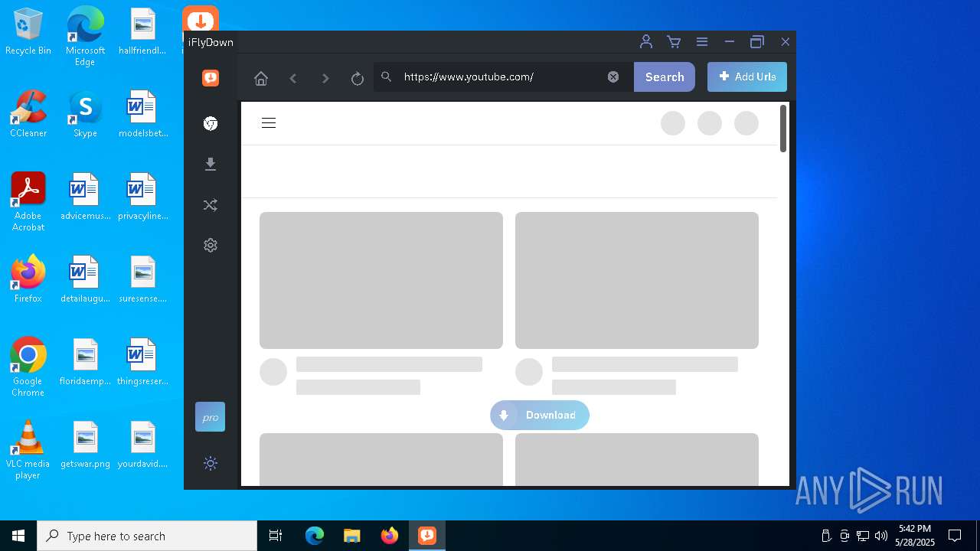
Task: Open the Recycle Bin desktop icon
Action: [x=28, y=32]
